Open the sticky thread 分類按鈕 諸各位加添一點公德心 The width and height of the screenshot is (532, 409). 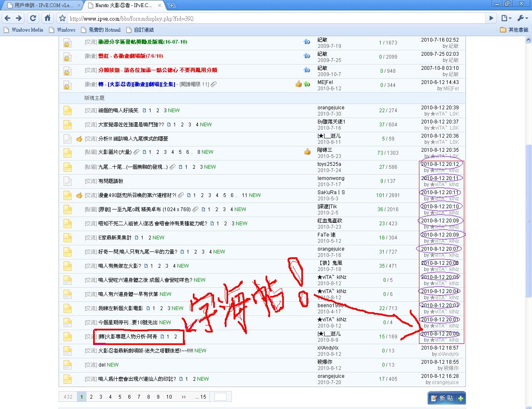point(158,70)
